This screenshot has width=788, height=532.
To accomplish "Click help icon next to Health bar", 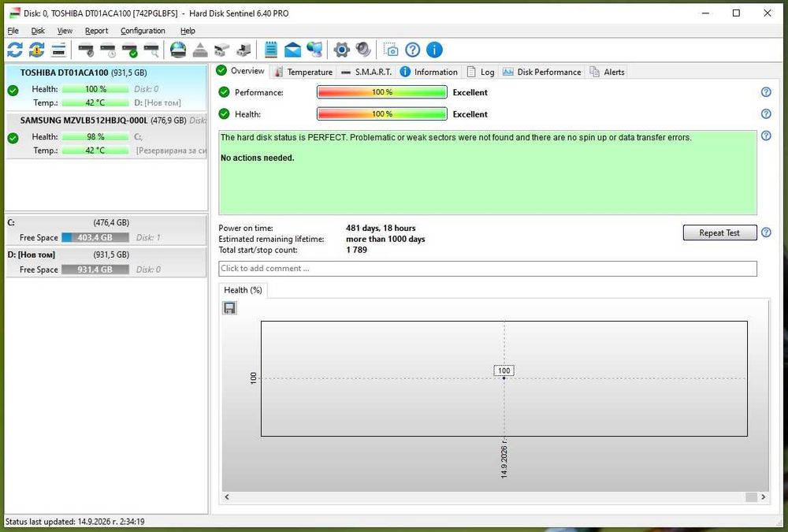I will click(766, 113).
